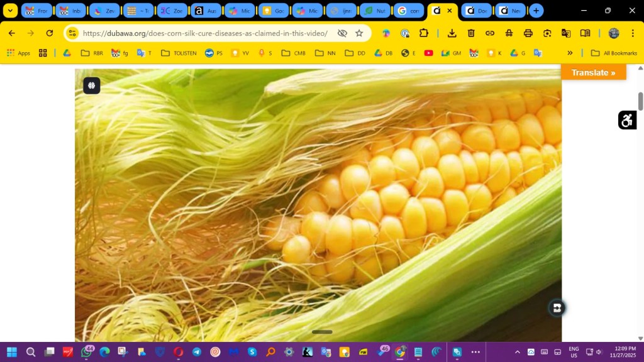Click the brain icon on the corn image
Image resolution: width=644 pixels, height=362 pixels.
tap(92, 85)
